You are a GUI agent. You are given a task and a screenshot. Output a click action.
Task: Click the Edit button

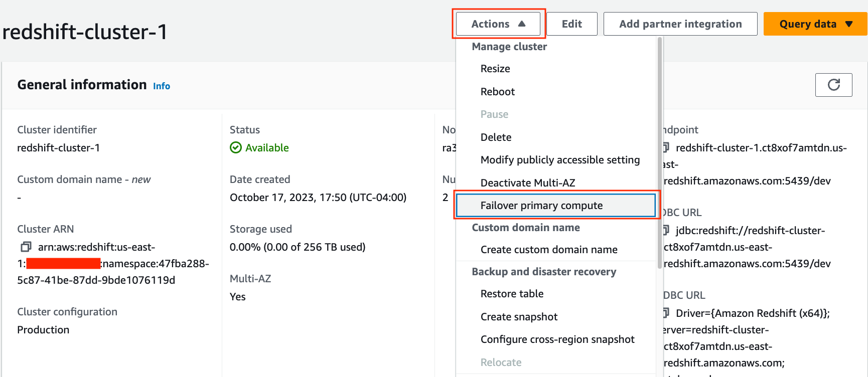tap(571, 24)
